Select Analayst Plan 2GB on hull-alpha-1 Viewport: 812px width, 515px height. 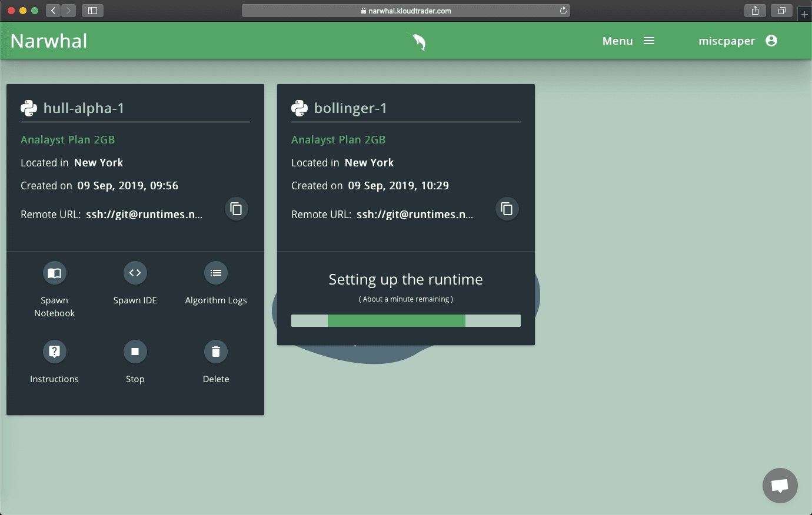point(68,140)
